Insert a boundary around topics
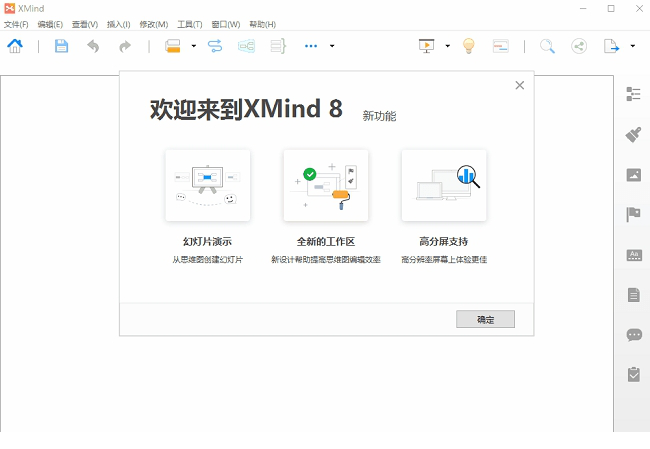650x449 pixels. [x=247, y=46]
